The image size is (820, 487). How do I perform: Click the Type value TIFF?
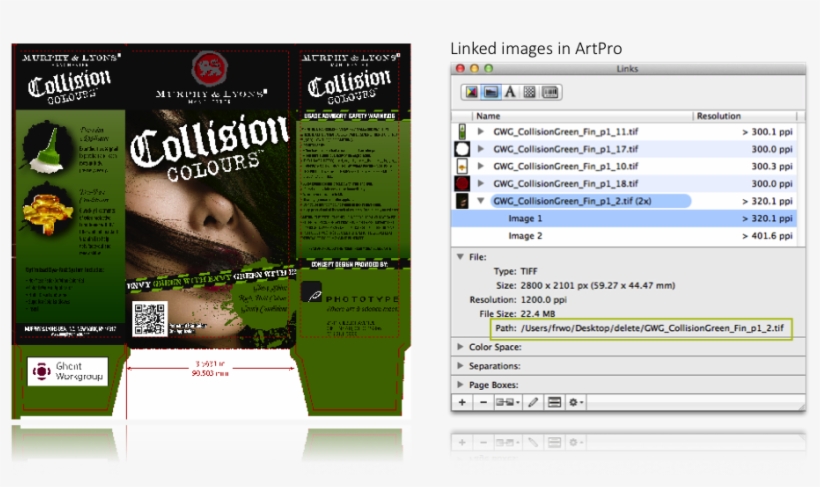click(x=529, y=271)
